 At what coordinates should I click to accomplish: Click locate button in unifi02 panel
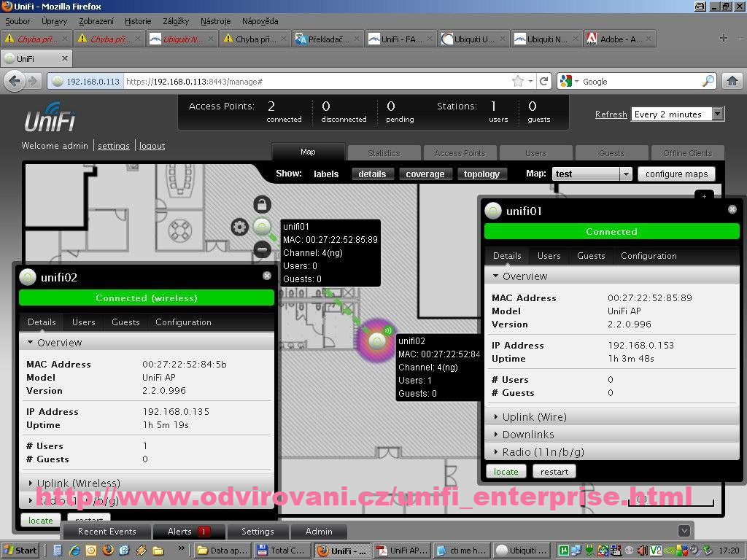pyautogui.click(x=41, y=521)
